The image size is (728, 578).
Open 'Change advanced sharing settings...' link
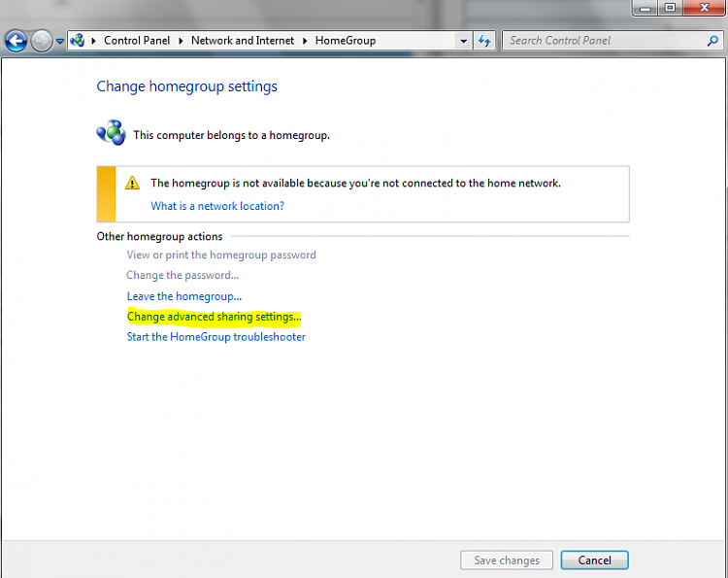(x=215, y=317)
